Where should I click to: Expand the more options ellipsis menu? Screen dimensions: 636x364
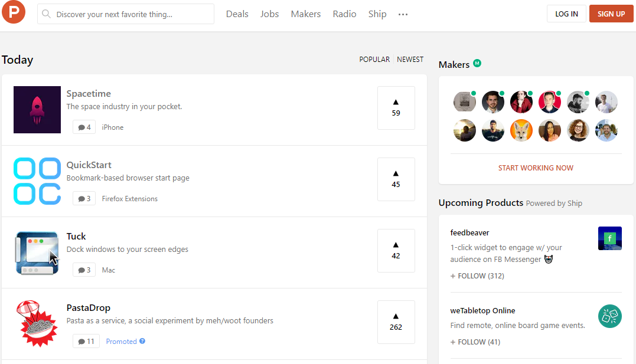[403, 15]
